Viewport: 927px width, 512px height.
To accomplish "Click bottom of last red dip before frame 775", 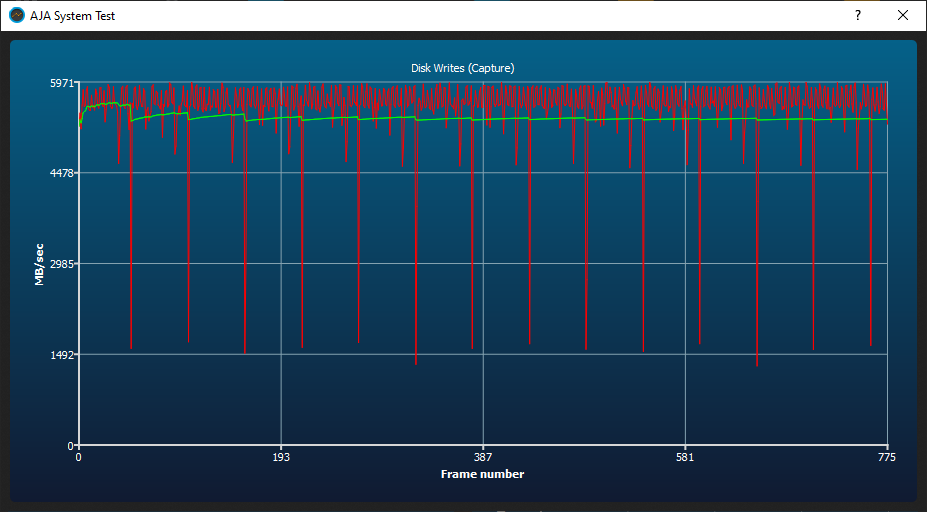I will (870, 344).
